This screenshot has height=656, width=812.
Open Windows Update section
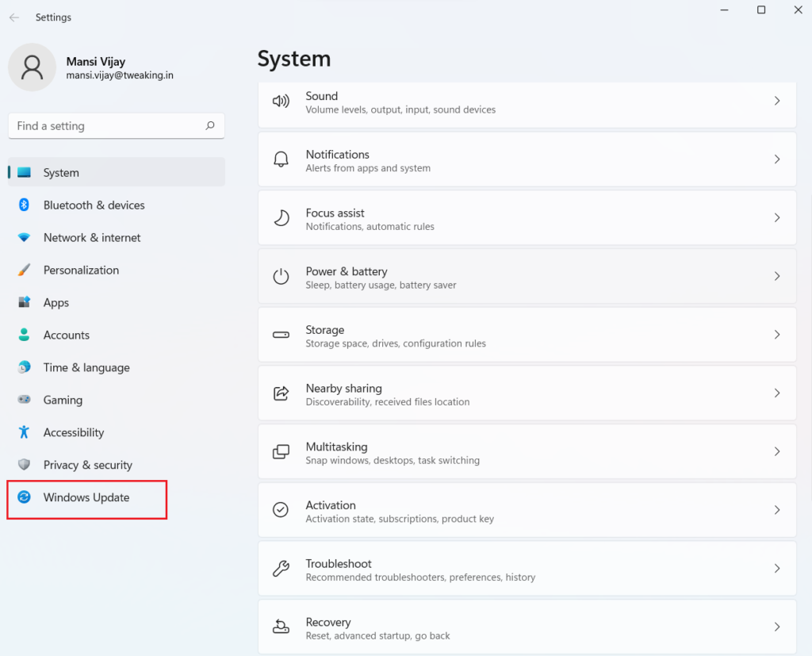(117, 497)
